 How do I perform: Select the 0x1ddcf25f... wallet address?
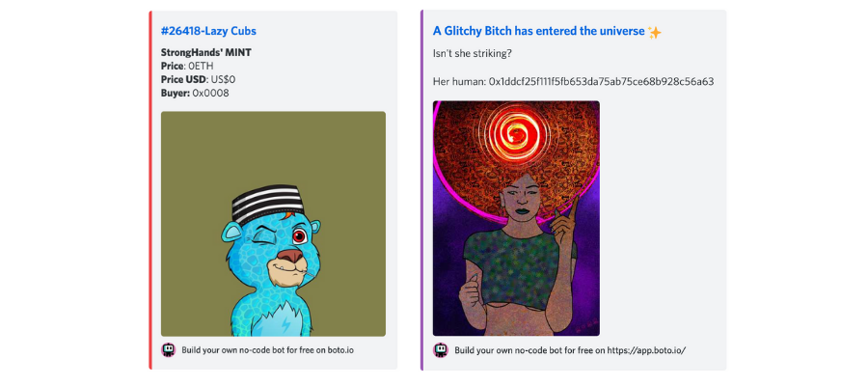pyautogui.click(x=601, y=82)
